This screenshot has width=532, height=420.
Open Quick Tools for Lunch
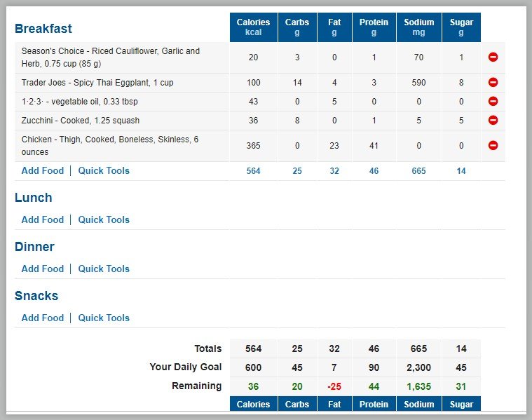tap(104, 219)
